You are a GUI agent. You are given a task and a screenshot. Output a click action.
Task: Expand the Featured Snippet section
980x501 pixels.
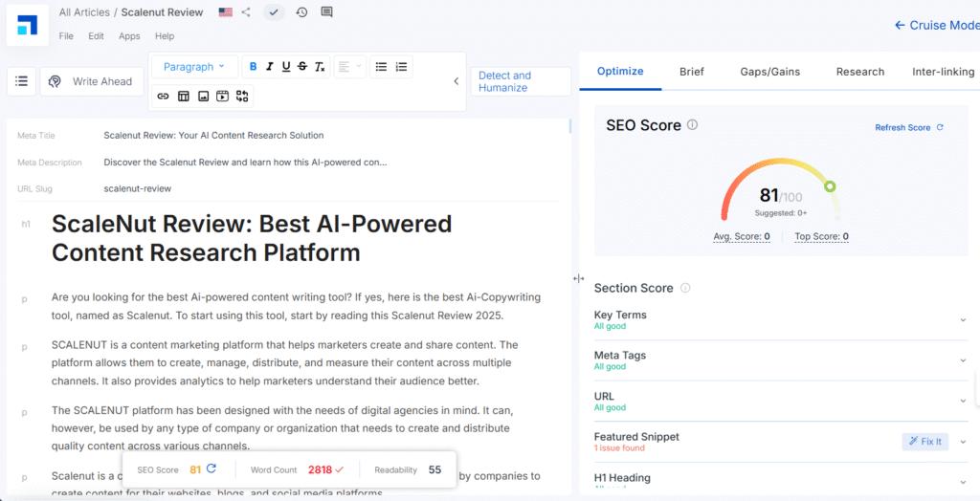point(963,442)
